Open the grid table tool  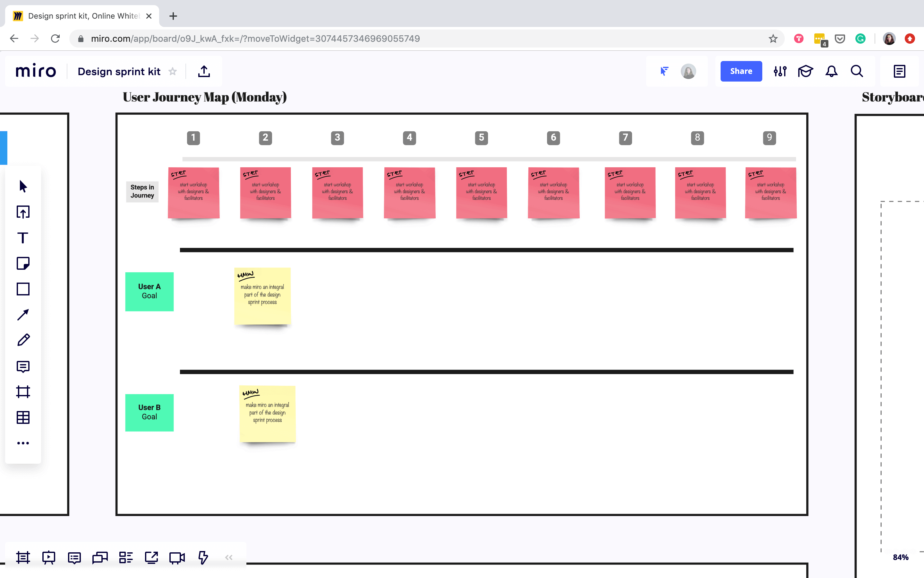(x=23, y=417)
